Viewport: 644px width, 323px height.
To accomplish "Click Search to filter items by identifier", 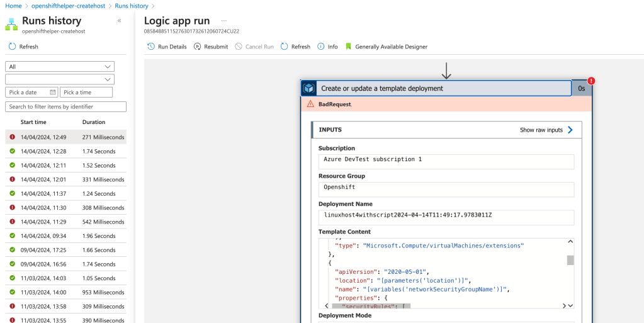I will click(65, 106).
